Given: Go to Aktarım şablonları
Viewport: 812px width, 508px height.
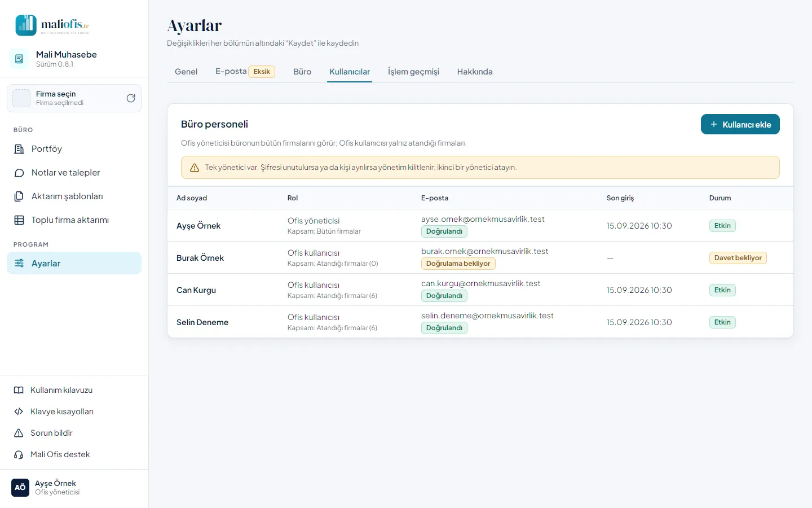Looking at the screenshot, I should coord(74,196).
